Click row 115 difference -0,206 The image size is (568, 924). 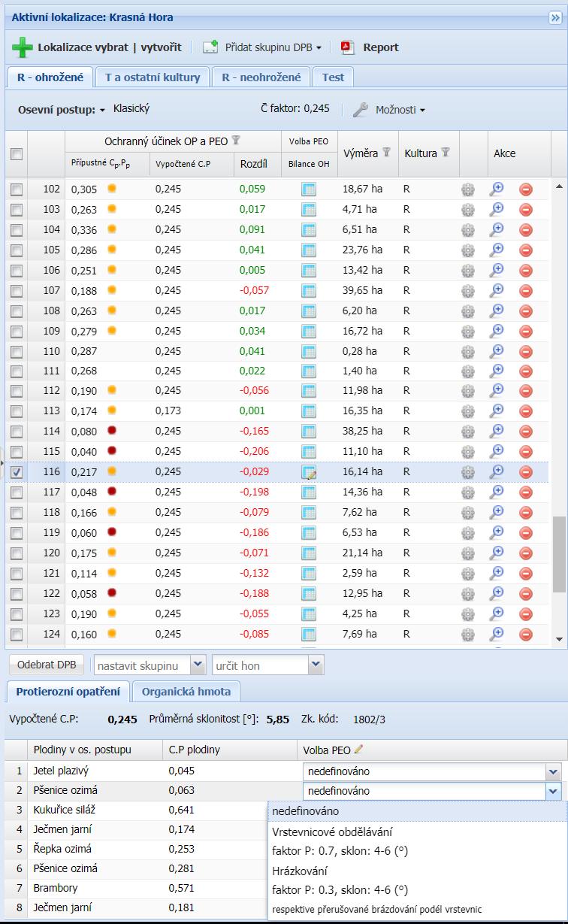[x=255, y=452]
